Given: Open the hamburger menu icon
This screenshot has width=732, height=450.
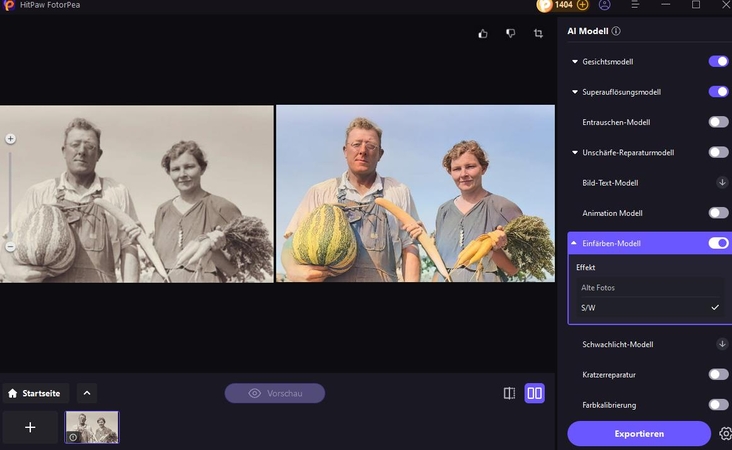Looking at the screenshot, I should pos(635,5).
